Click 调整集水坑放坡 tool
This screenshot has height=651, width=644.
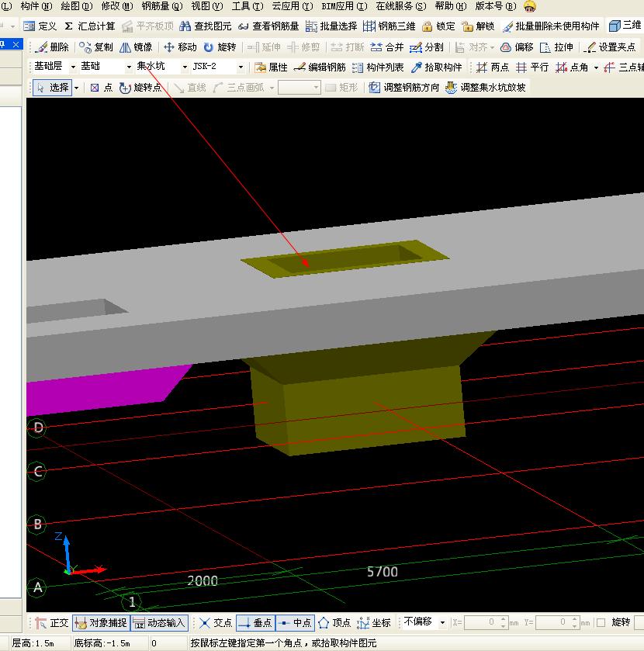(486, 88)
